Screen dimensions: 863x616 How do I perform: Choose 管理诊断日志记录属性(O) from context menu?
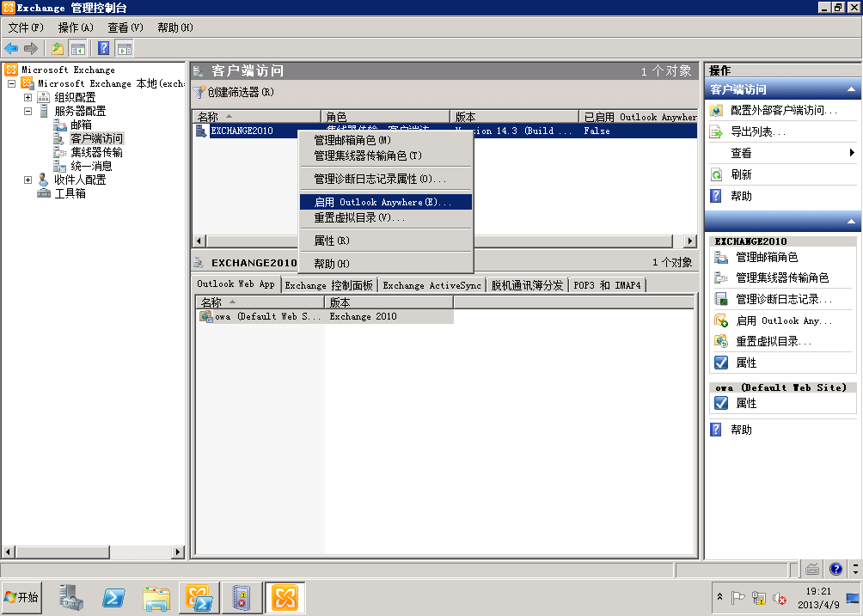click(x=386, y=179)
